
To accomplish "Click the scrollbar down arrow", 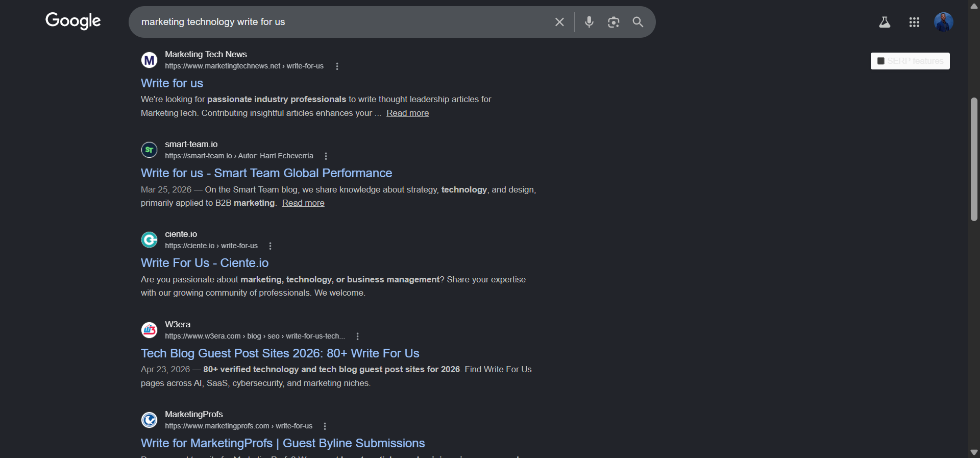I will (x=974, y=452).
